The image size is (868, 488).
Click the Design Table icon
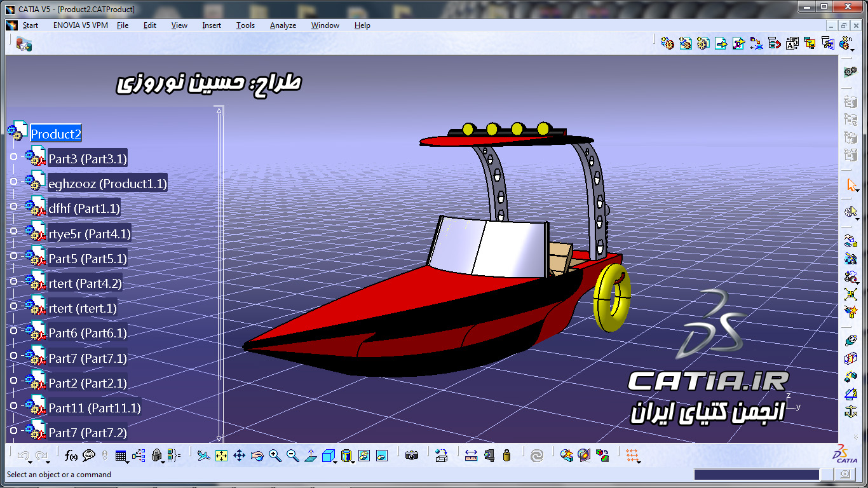pos(121,455)
